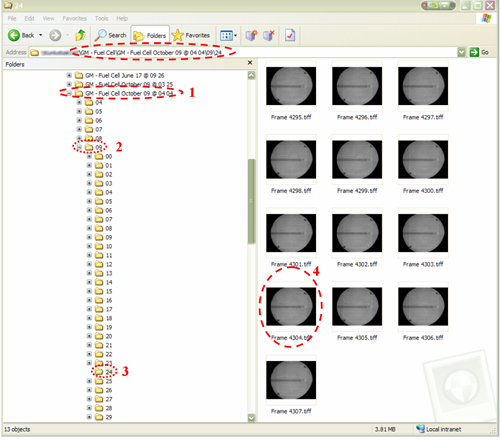500x440 pixels.
Task: Toggle the Folders pane button
Action: tap(150, 35)
